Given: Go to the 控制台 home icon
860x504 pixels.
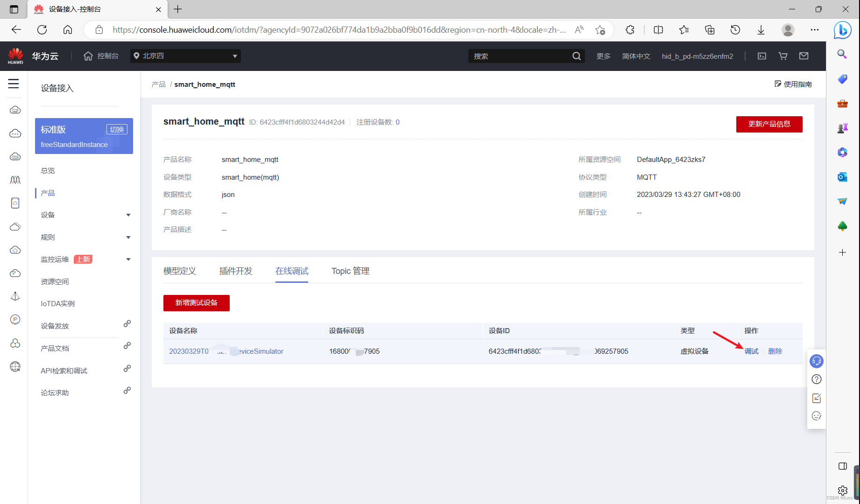Looking at the screenshot, I should (88, 56).
